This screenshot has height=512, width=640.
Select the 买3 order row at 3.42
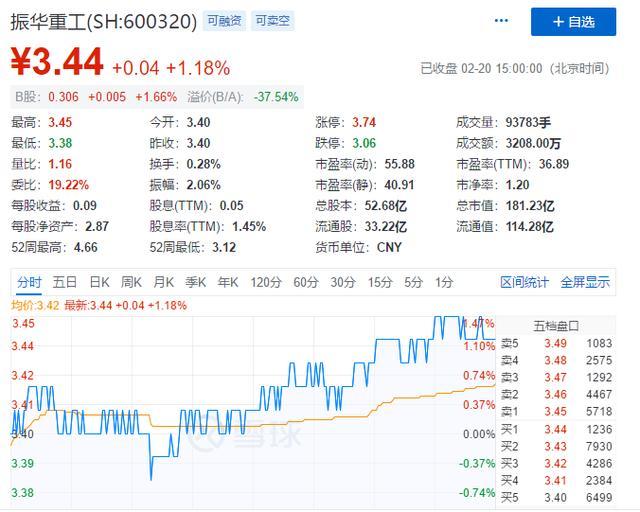556,464
